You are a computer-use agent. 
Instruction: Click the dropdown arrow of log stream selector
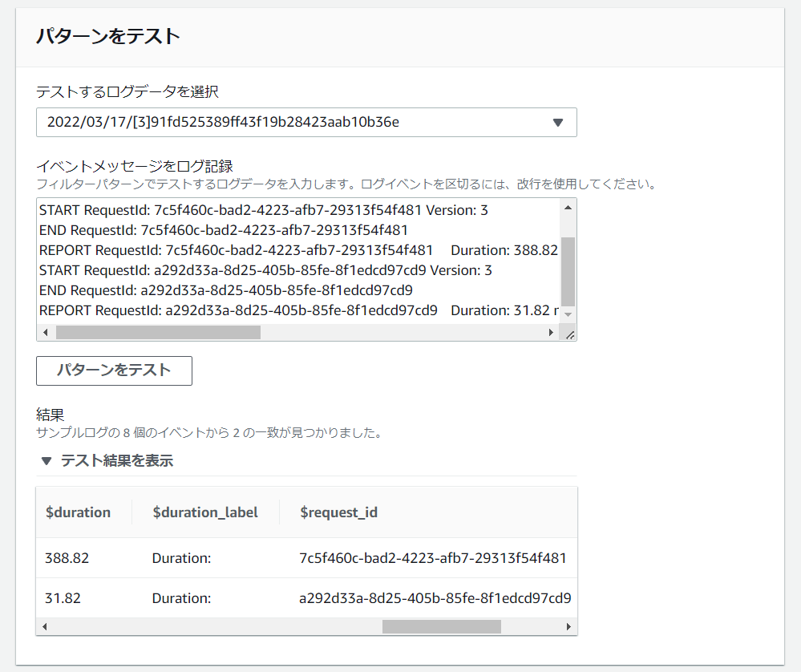coord(558,123)
